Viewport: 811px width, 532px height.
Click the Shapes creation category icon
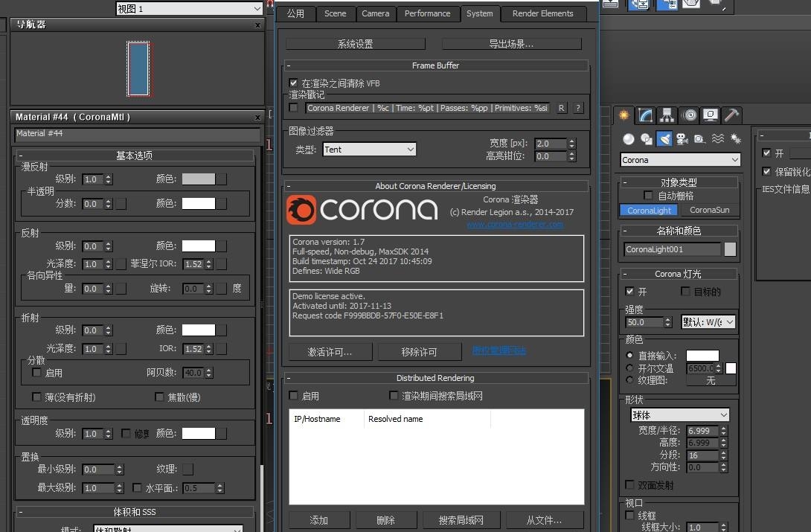pos(645,139)
